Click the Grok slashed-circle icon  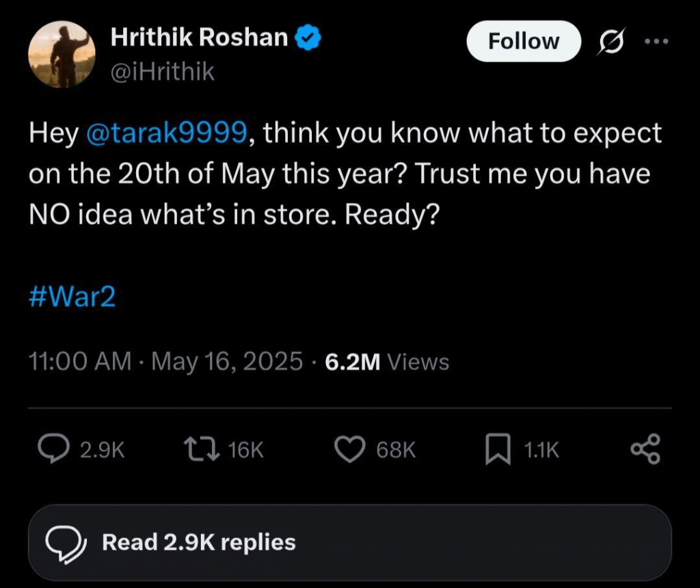pos(608,42)
